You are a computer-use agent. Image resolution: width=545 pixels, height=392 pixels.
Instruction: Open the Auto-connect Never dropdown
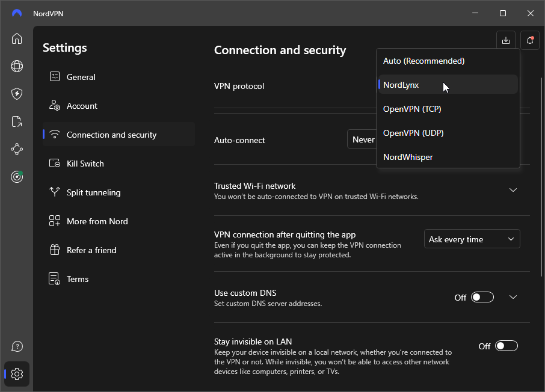coord(362,139)
